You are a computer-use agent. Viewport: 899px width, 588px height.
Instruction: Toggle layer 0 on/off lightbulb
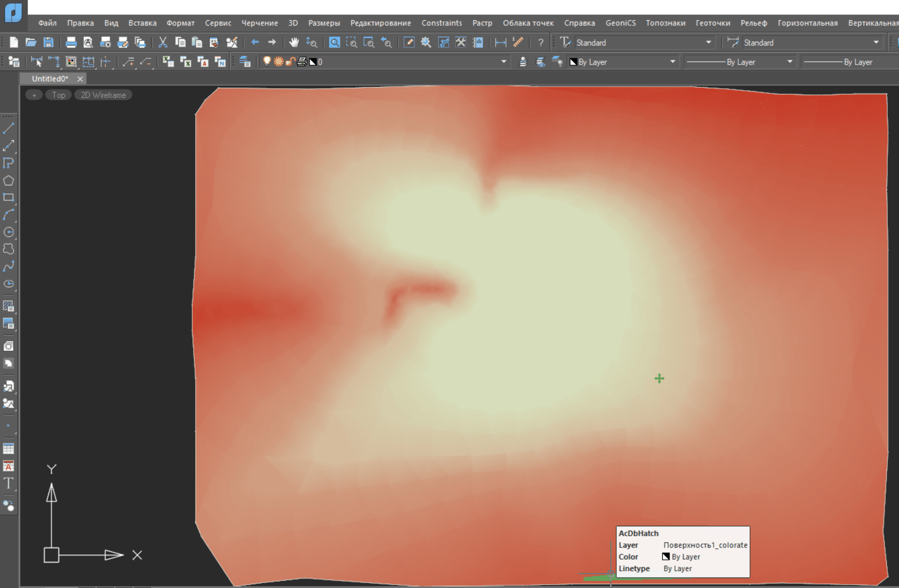[267, 61]
